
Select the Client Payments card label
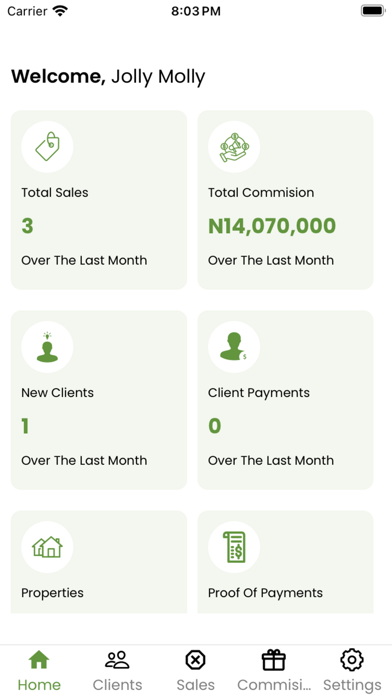tap(259, 393)
